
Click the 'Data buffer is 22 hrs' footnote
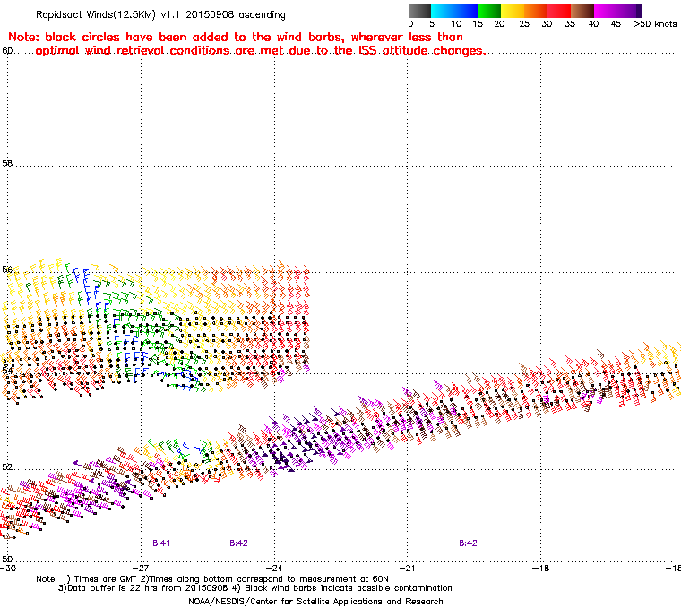click(255, 588)
